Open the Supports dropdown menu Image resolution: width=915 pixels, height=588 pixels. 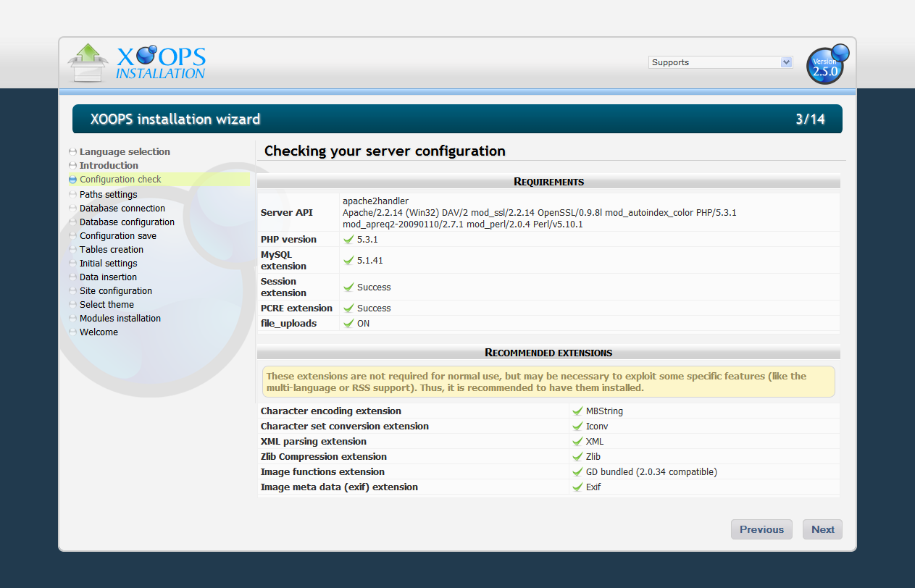click(721, 62)
